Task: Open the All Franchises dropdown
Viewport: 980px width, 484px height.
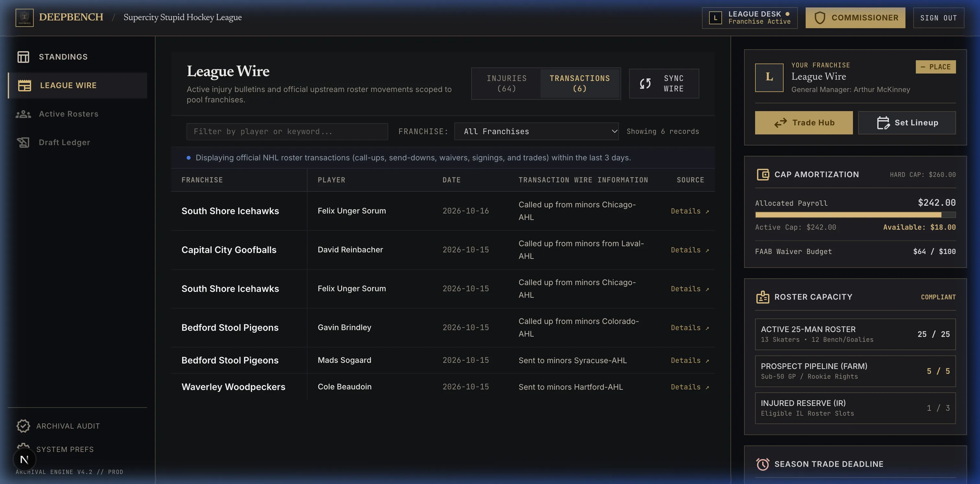Action: (536, 132)
